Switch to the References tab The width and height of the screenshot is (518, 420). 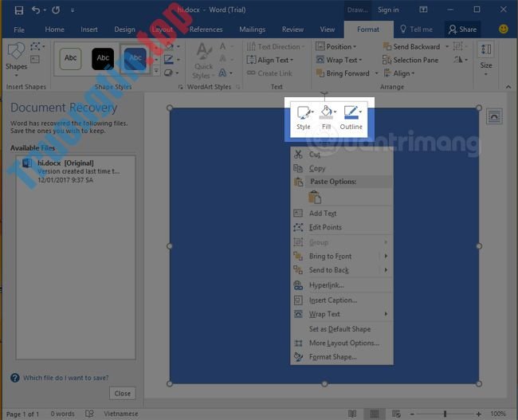(x=206, y=29)
